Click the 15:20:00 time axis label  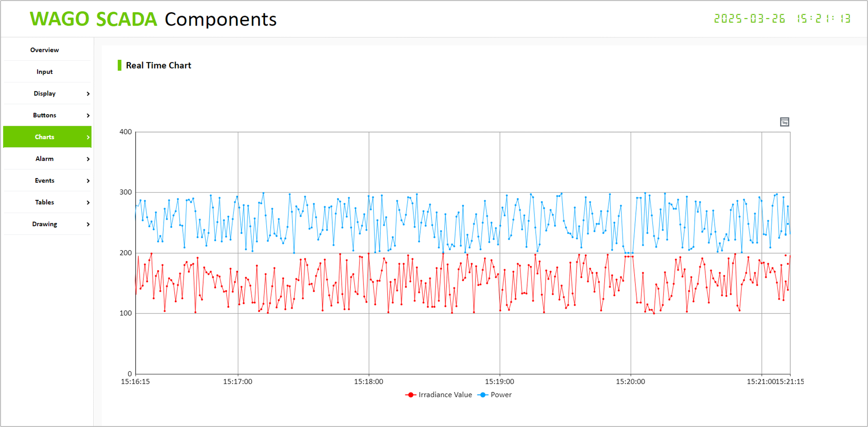(630, 381)
